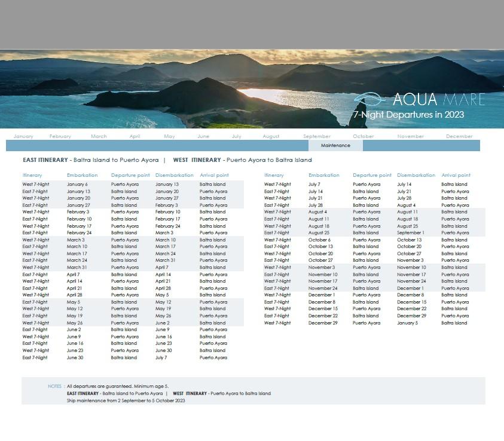Screen dimensions: 504x441
Task: Click the NOTES label at the bottom
Action: tap(54, 387)
